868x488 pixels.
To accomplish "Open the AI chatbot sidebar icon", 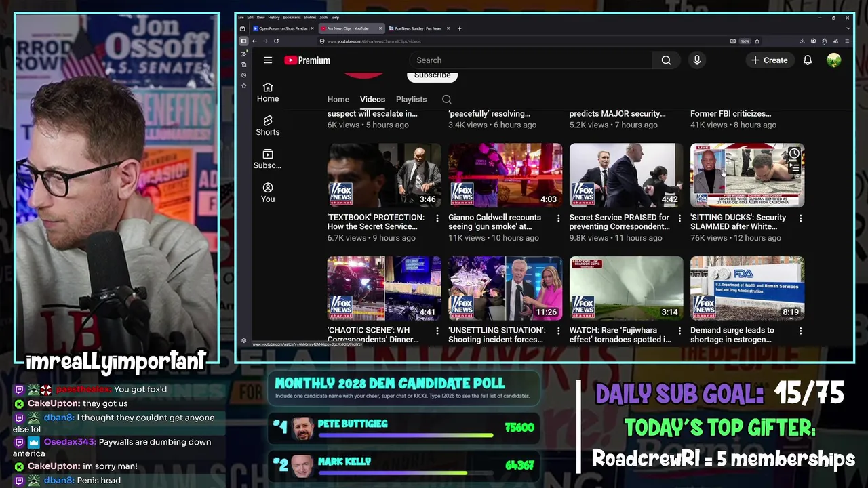I will pyautogui.click(x=243, y=54).
